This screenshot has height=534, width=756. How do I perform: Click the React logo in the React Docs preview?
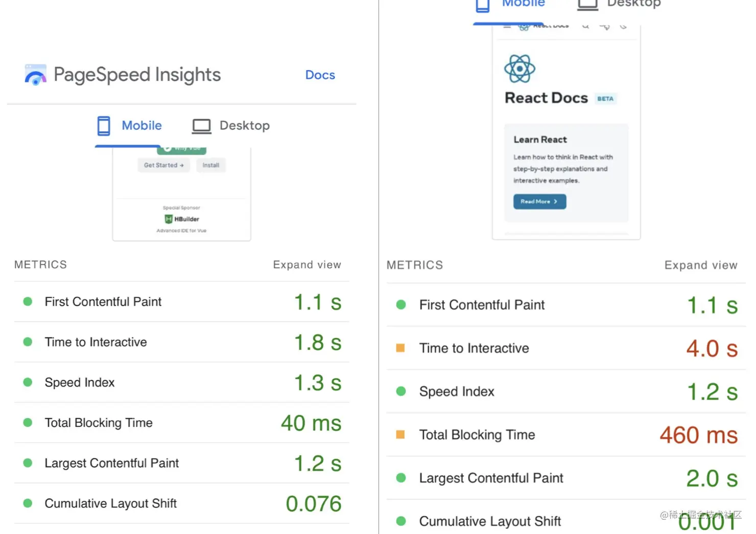pos(519,68)
